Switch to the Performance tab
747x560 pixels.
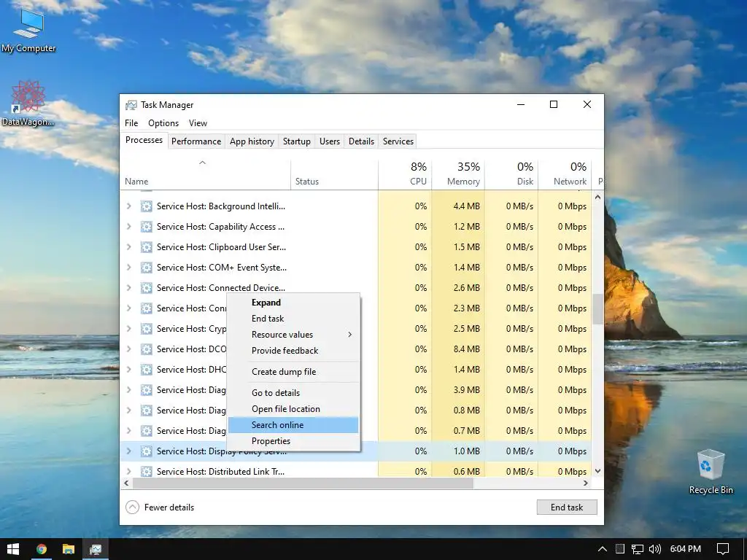tap(196, 141)
